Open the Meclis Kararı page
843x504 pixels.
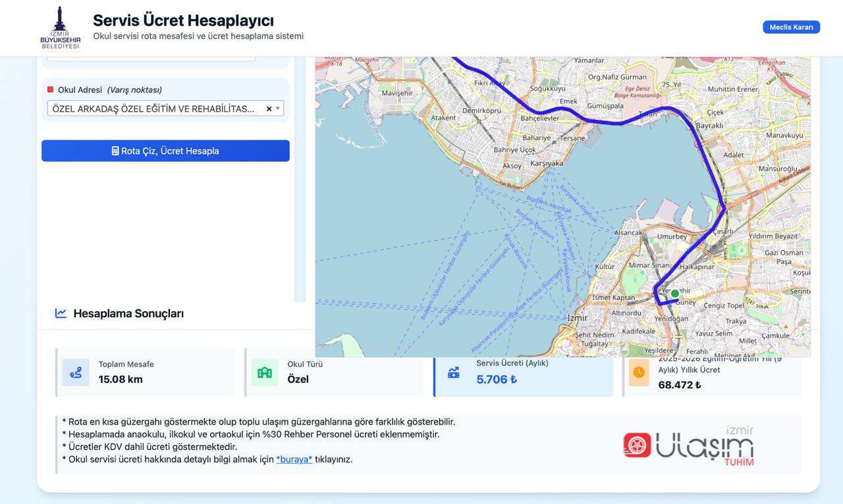coord(791,27)
